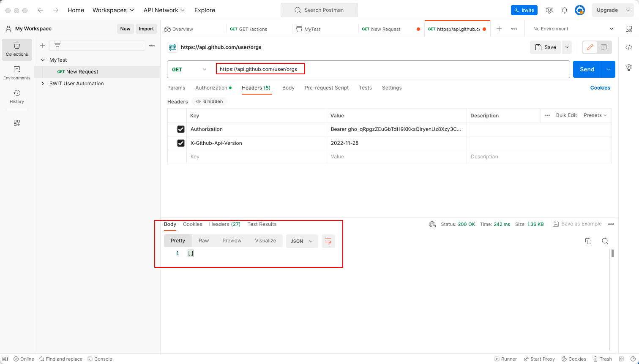
Task: Select the Raw response view
Action: click(204, 241)
